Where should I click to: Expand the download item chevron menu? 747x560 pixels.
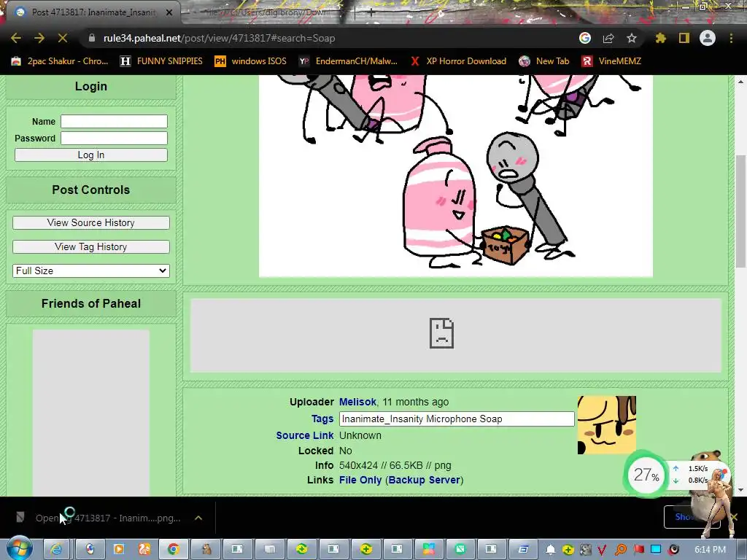198,518
